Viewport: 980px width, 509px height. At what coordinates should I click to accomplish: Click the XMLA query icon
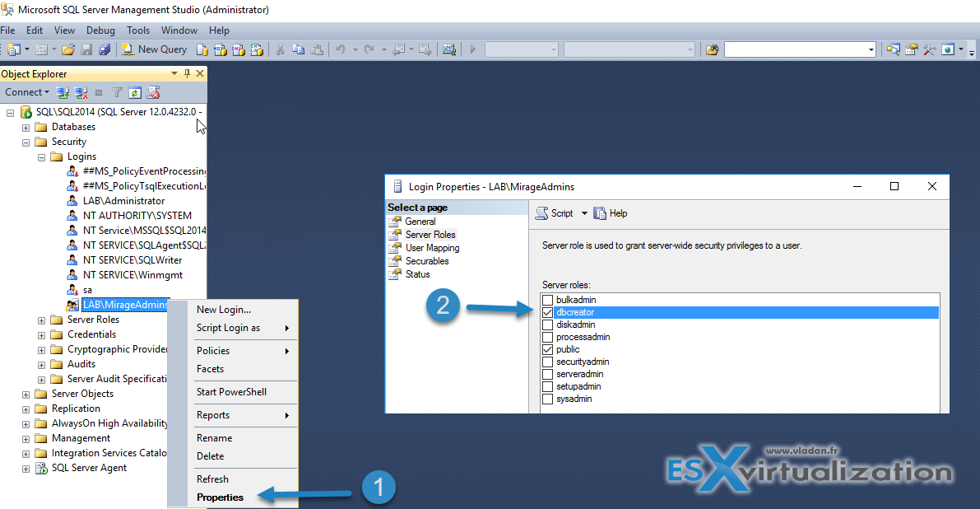click(x=256, y=49)
